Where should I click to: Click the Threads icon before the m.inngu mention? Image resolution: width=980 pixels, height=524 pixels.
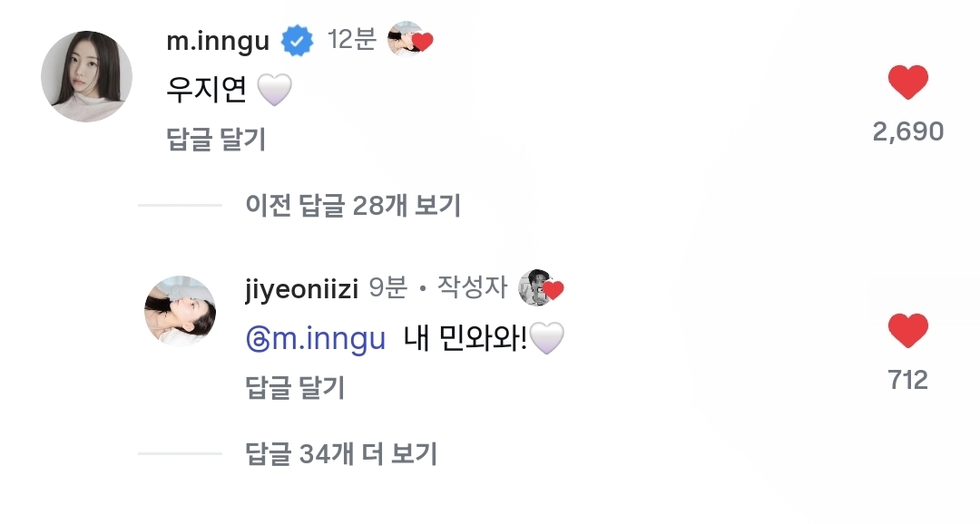tap(257, 339)
